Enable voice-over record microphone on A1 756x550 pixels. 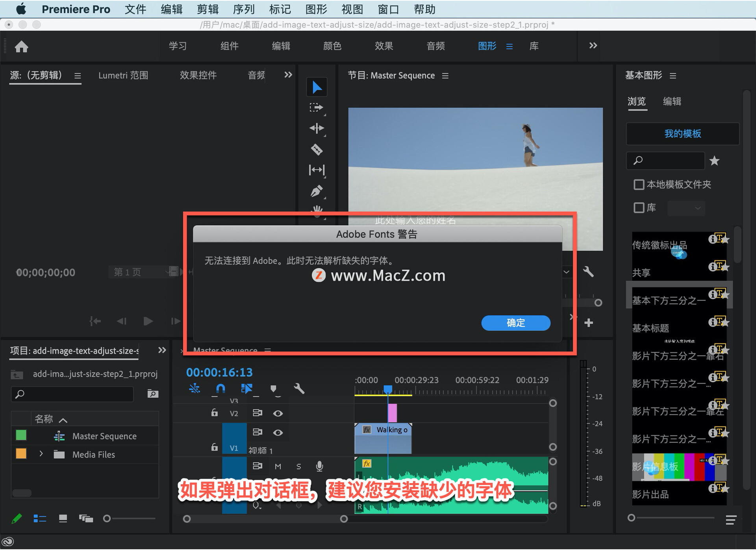tap(319, 466)
